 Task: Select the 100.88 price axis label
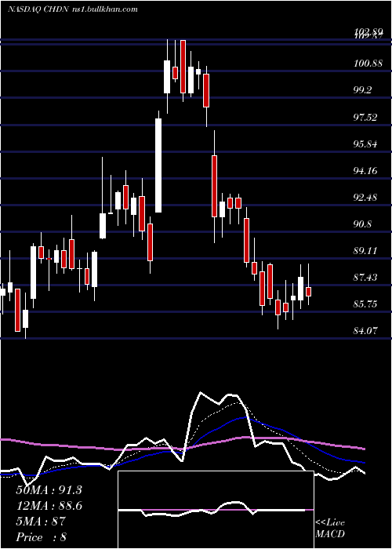(368, 64)
